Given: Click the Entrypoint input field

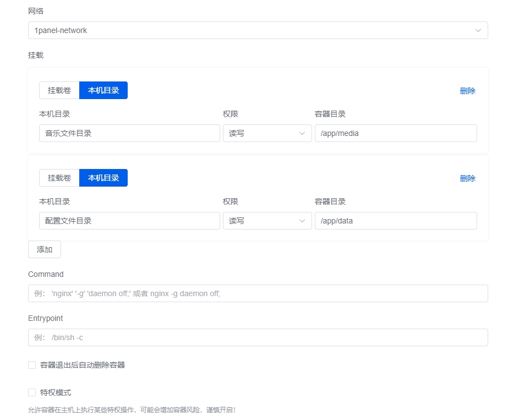Looking at the screenshot, I should [x=258, y=337].
